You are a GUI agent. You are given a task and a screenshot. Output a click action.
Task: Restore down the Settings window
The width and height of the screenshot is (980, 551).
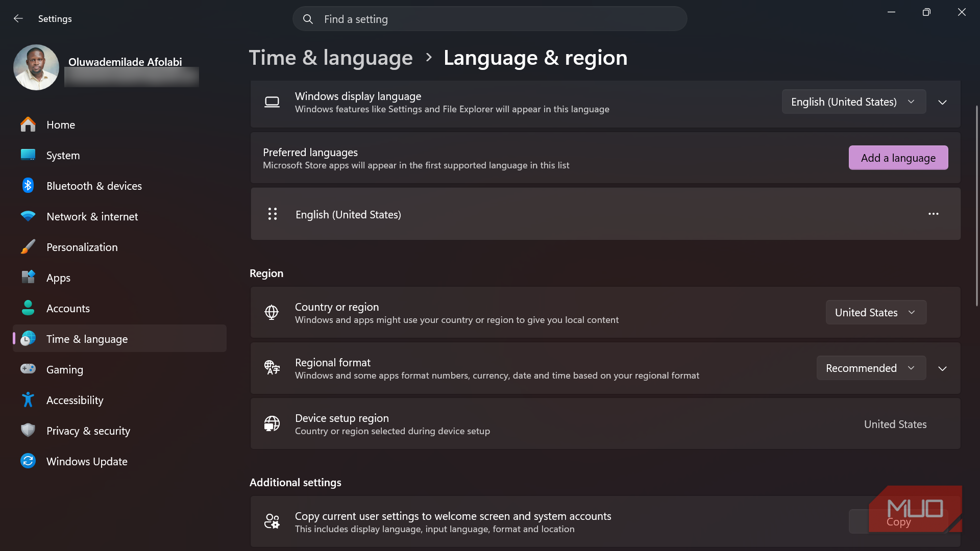(926, 12)
